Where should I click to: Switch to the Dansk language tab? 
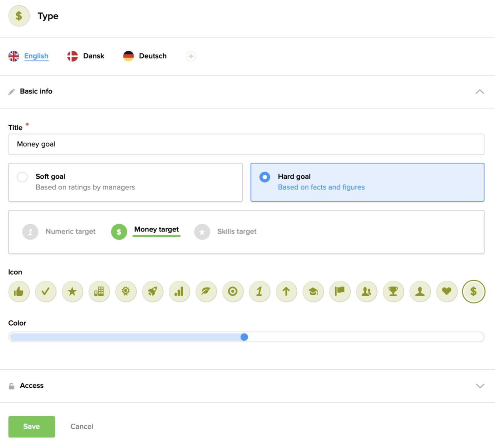tap(86, 56)
